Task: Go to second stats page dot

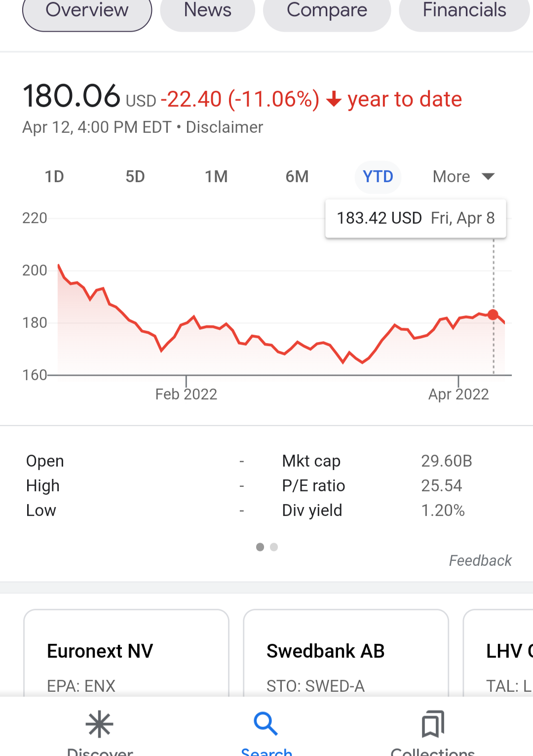Action: pyautogui.click(x=274, y=547)
